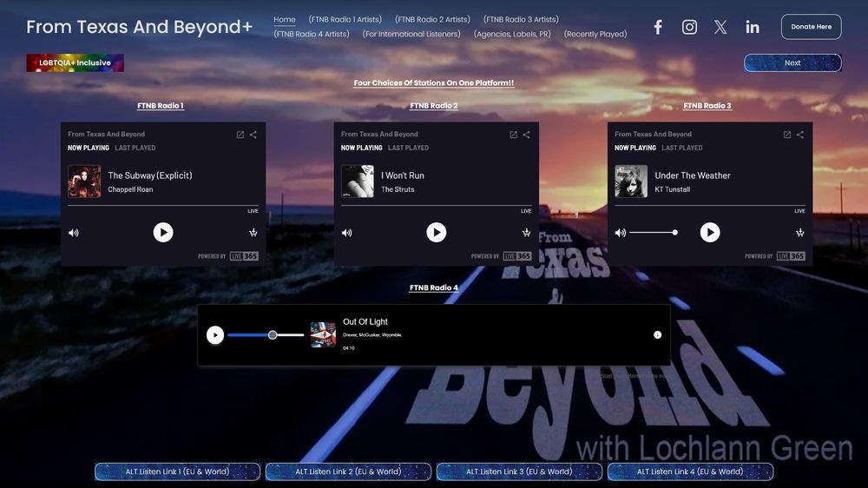
Task: Open FTNB Radio 2 Artists page
Action: coord(432,19)
